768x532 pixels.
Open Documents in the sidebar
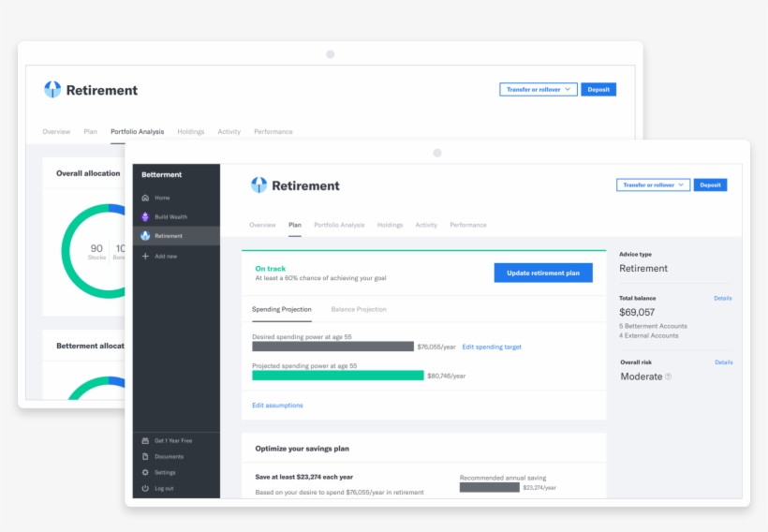tap(169, 456)
